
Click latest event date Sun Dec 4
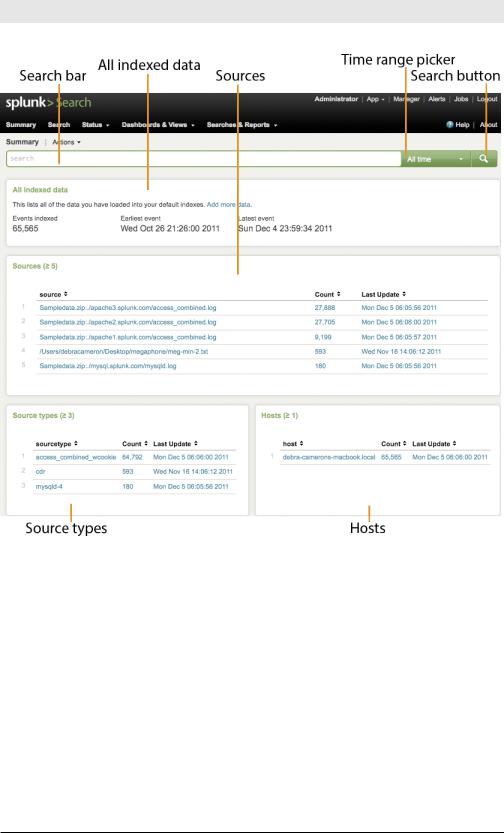(285, 228)
